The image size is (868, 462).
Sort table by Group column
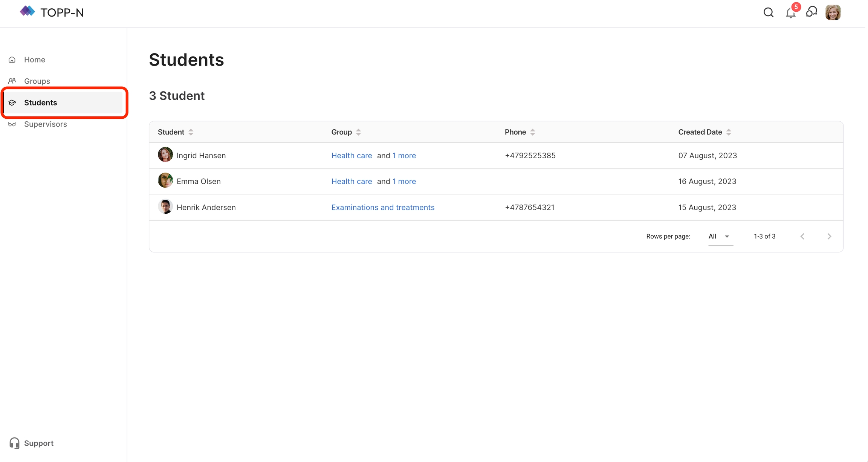coord(358,132)
